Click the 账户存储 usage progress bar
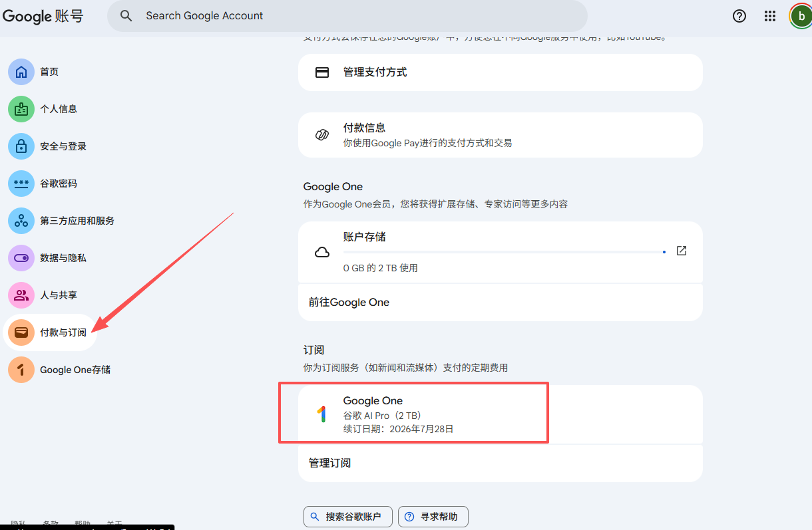This screenshot has width=812, height=530. 503,252
